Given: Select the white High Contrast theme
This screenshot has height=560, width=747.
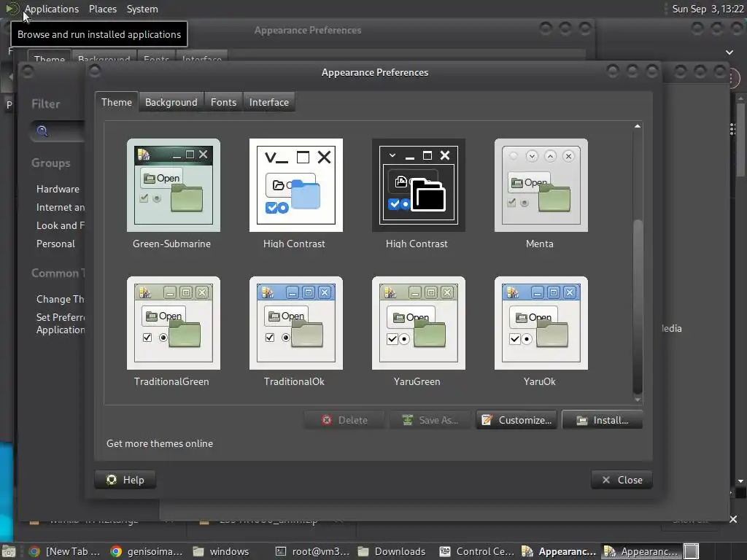Looking at the screenshot, I should click(296, 185).
